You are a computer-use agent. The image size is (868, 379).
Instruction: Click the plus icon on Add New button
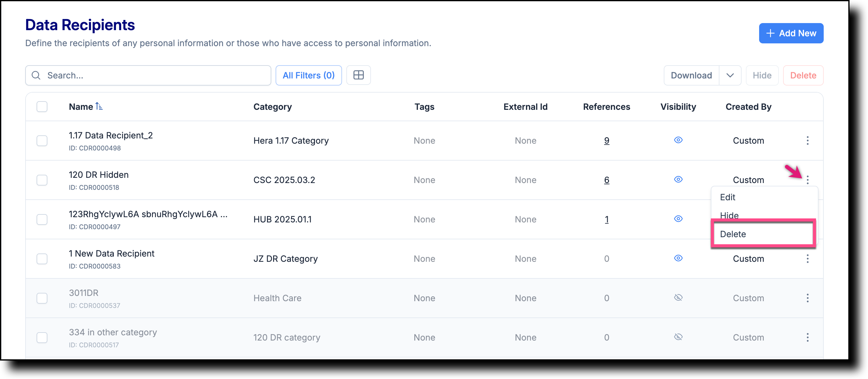[771, 33]
